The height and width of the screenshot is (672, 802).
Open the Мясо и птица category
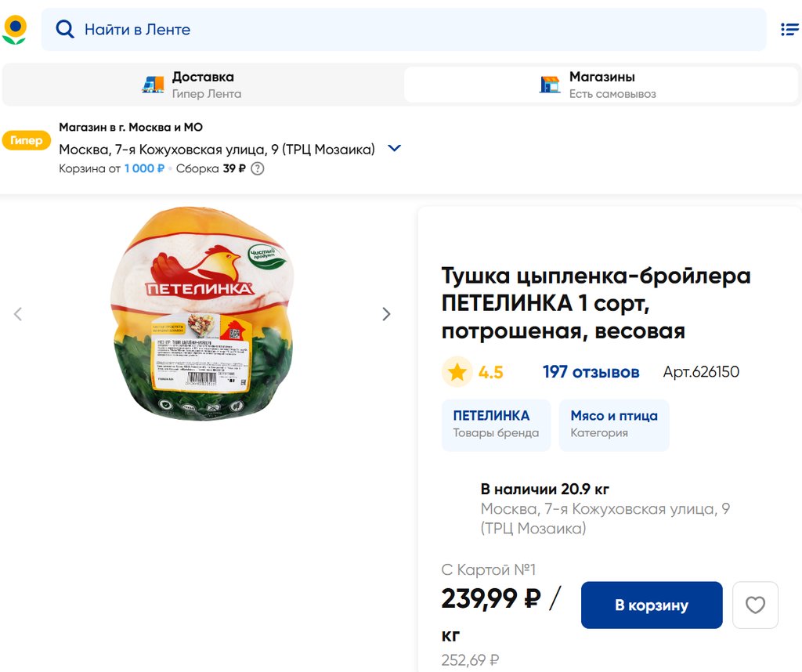(x=613, y=424)
